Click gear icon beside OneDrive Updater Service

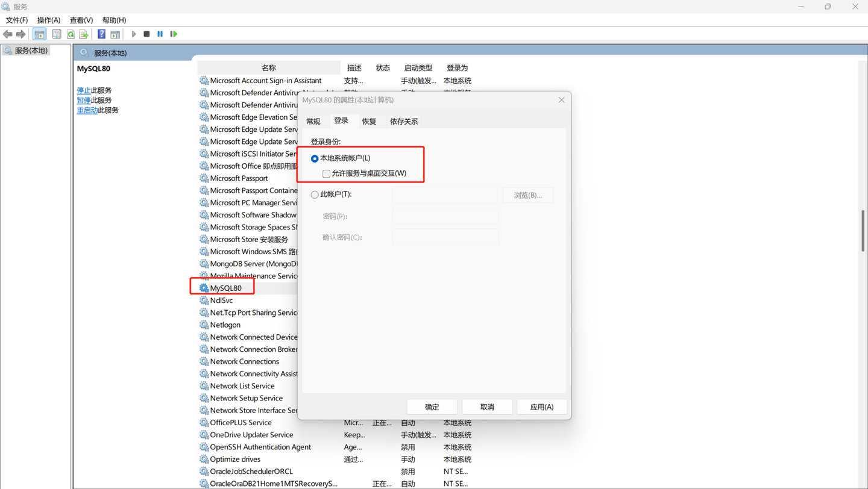(x=204, y=435)
